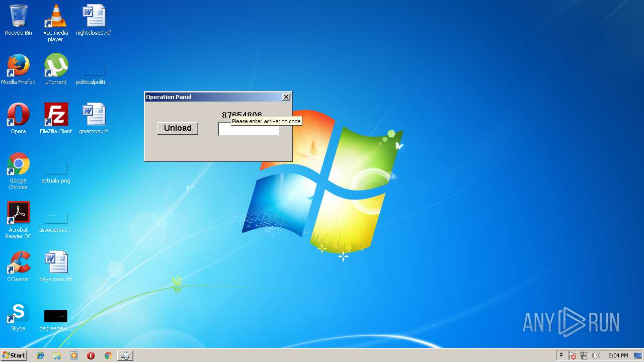Click the 87654806 code label
This screenshot has height=362, width=644.
tap(242, 115)
